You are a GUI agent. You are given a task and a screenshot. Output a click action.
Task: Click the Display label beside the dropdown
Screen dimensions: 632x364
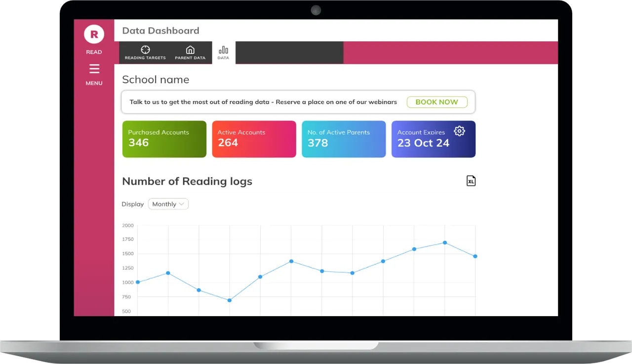click(133, 204)
